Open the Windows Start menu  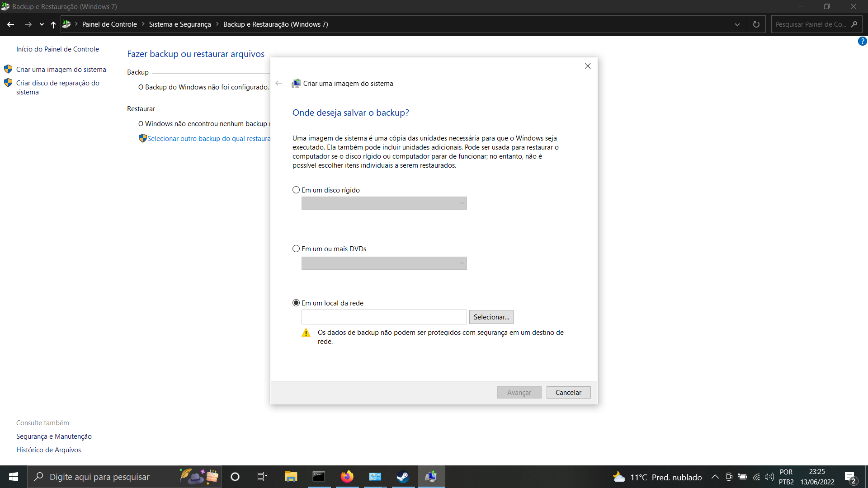pyautogui.click(x=14, y=477)
